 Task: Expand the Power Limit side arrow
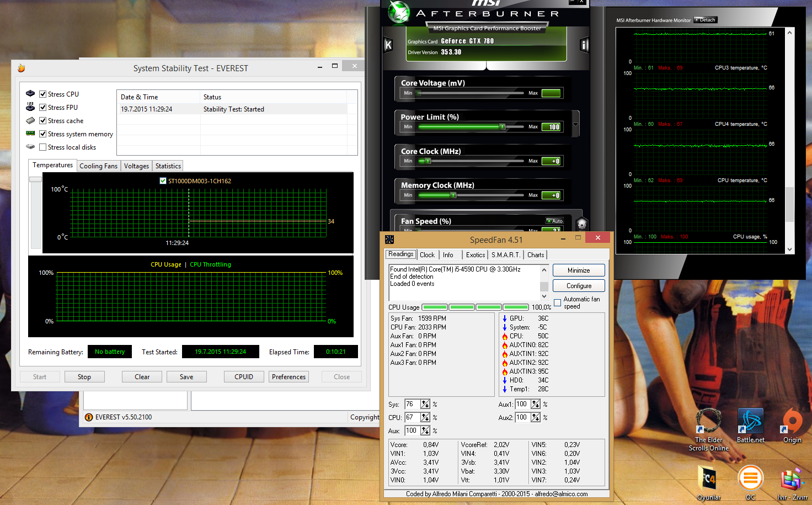576,125
